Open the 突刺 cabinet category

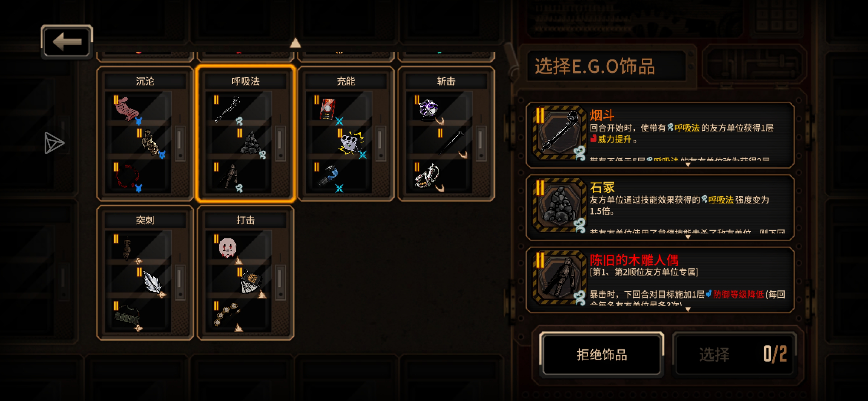(x=145, y=220)
